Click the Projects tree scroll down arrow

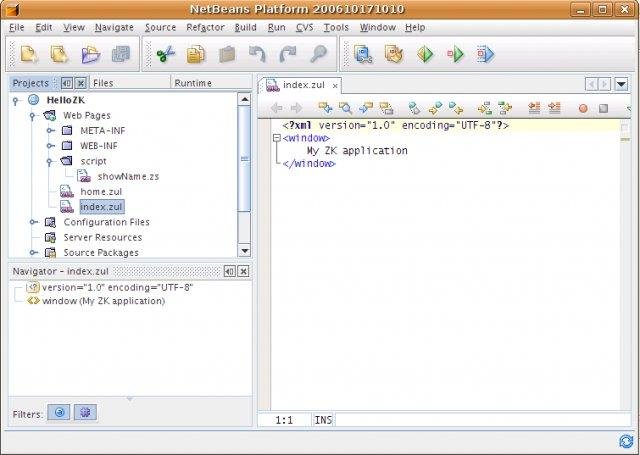coord(244,251)
